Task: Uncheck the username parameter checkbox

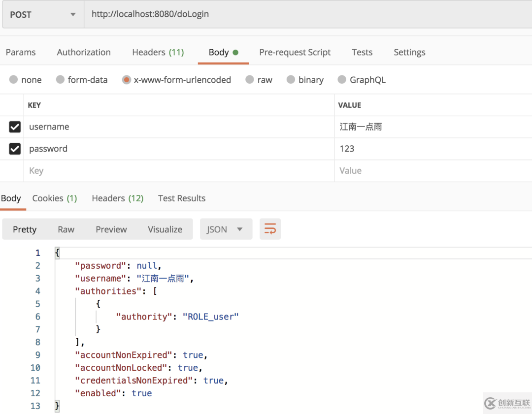Action: coord(15,127)
